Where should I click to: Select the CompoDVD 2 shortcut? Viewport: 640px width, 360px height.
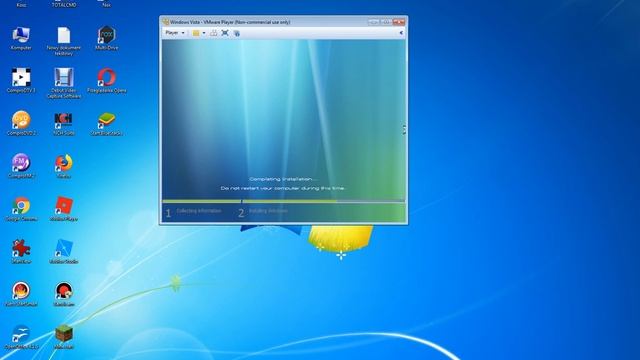pos(21,124)
